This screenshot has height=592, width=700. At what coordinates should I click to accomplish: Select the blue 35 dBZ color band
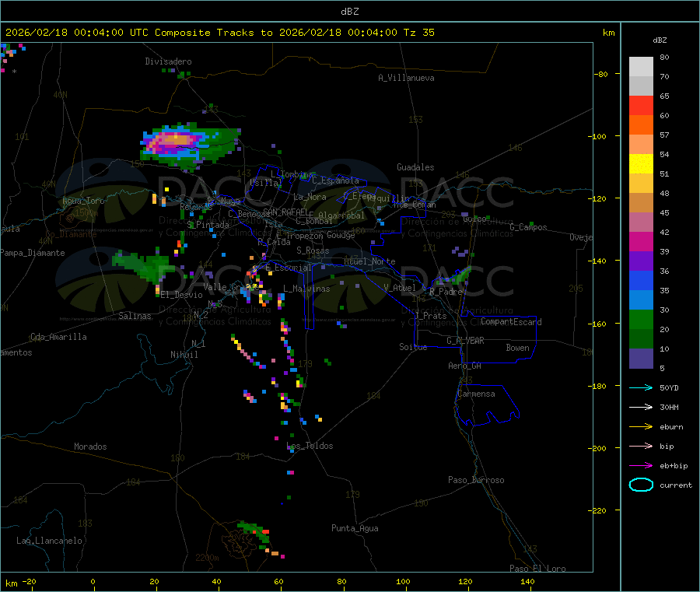point(641,280)
